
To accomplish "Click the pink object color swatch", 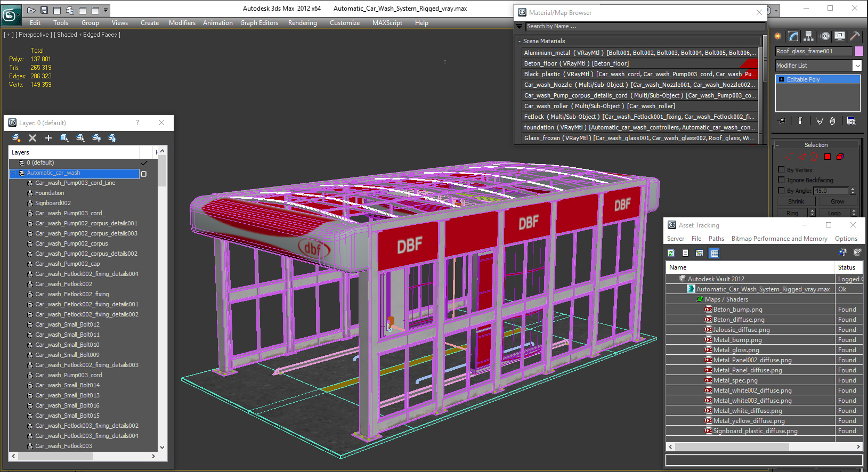I will (x=859, y=51).
